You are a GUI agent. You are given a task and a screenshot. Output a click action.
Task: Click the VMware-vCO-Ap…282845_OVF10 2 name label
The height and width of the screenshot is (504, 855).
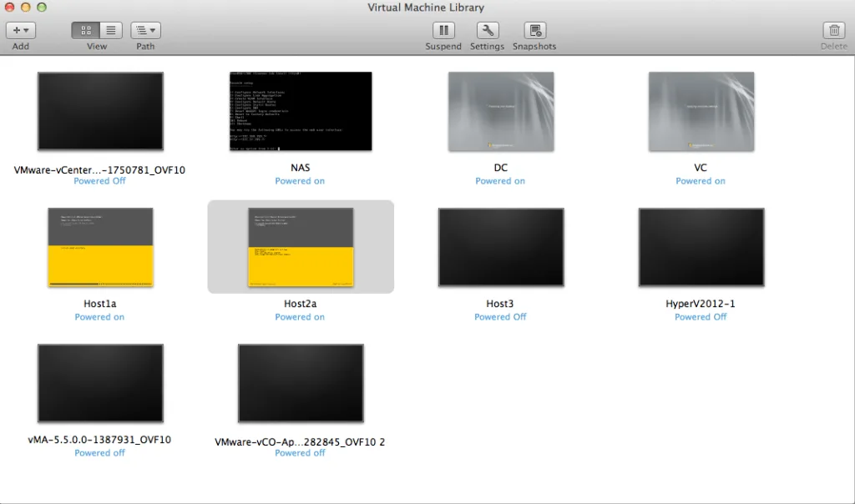300,442
